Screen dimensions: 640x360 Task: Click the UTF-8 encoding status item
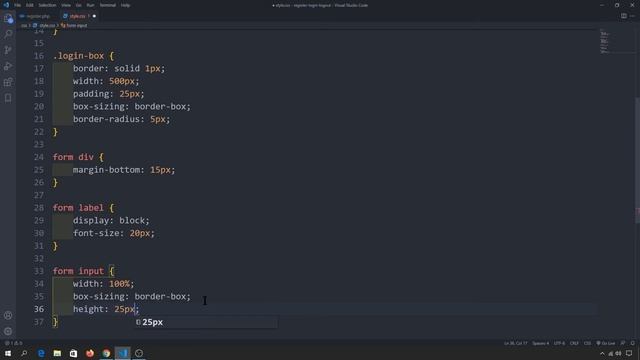click(559, 343)
